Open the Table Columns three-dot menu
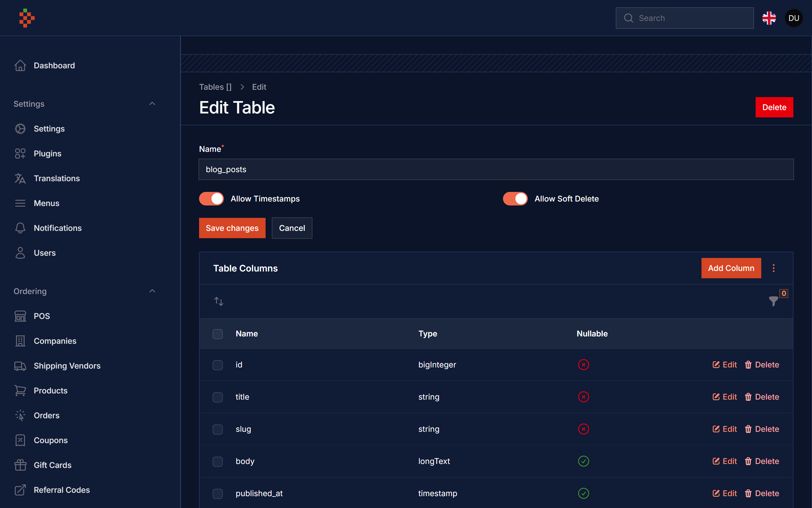This screenshot has height=508, width=812. pyautogui.click(x=774, y=268)
